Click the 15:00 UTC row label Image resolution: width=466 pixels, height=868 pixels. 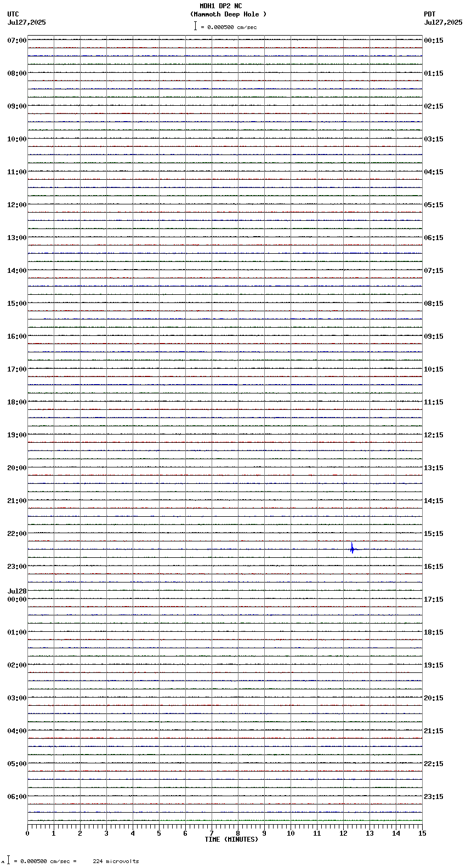pos(17,304)
